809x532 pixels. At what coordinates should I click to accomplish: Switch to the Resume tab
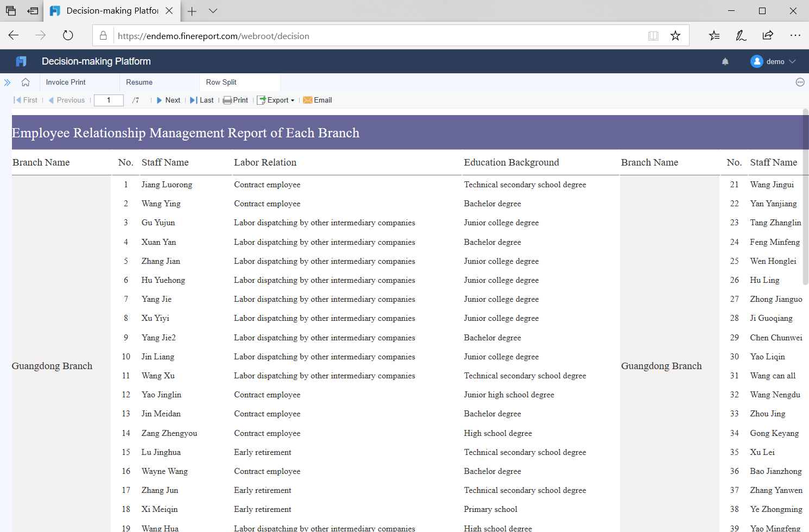coord(140,83)
